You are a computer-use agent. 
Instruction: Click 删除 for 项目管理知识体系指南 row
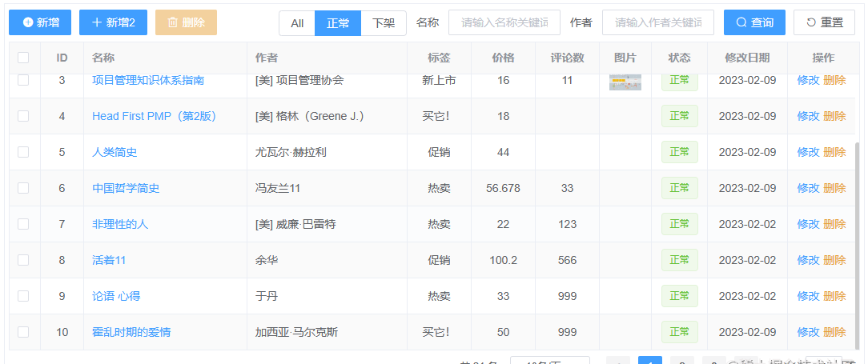(x=835, y=80)
